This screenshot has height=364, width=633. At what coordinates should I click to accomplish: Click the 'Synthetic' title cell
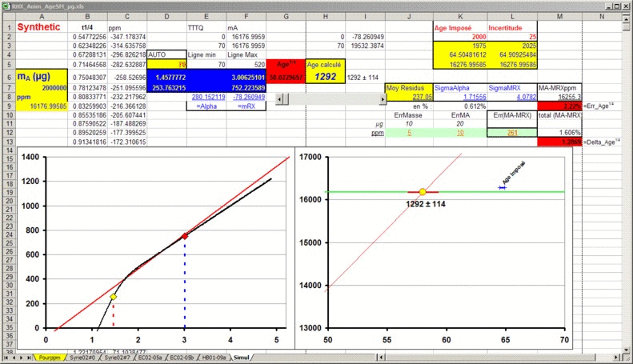pos(42,27)
